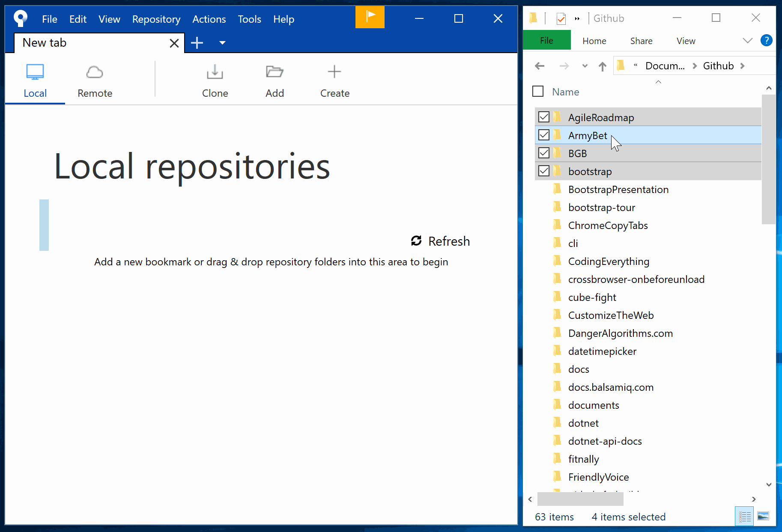Click the File tab in Explorer

tap(547, 40)
